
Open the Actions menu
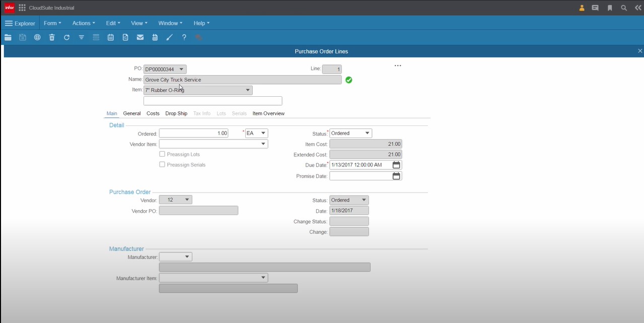pos(84,23)
